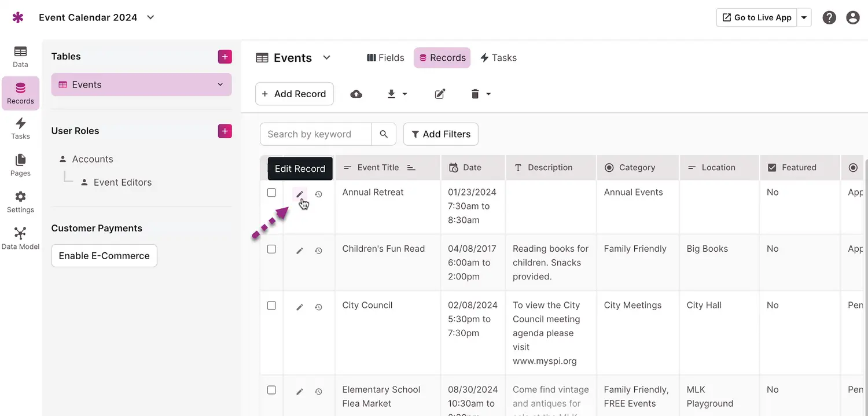The height and width of the screenshot is (416, 868).
Task: View history for City Council record
Action: [x=318, y=307]
